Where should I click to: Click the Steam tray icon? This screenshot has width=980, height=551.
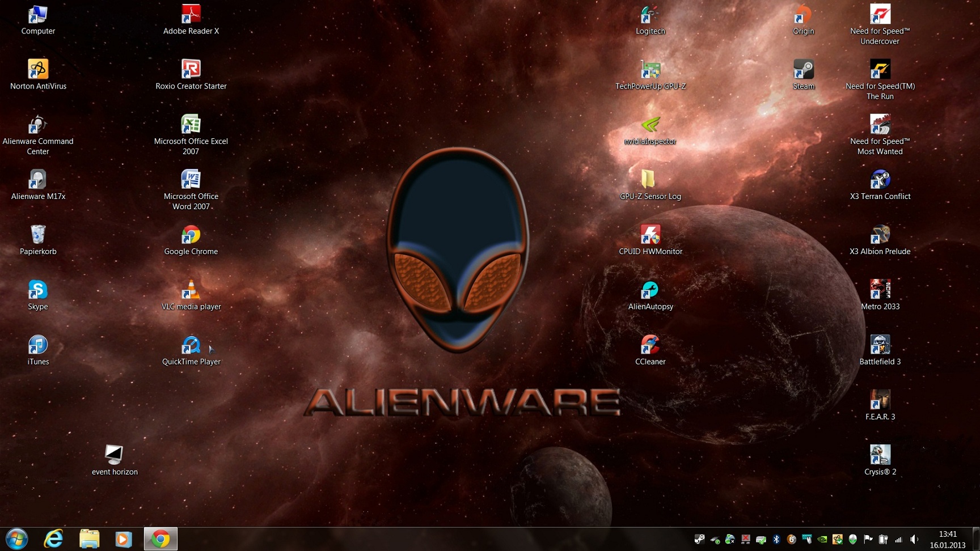pyautogui.click(x=700, y=540)
